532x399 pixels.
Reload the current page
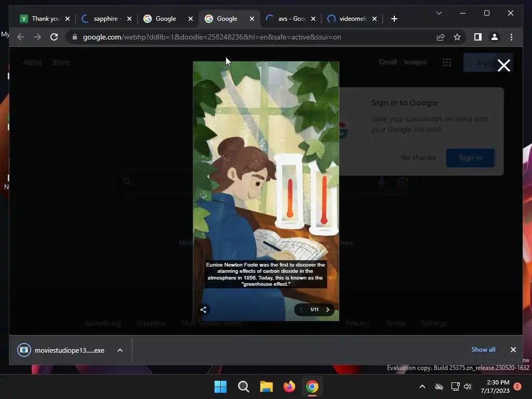point(54,37)
